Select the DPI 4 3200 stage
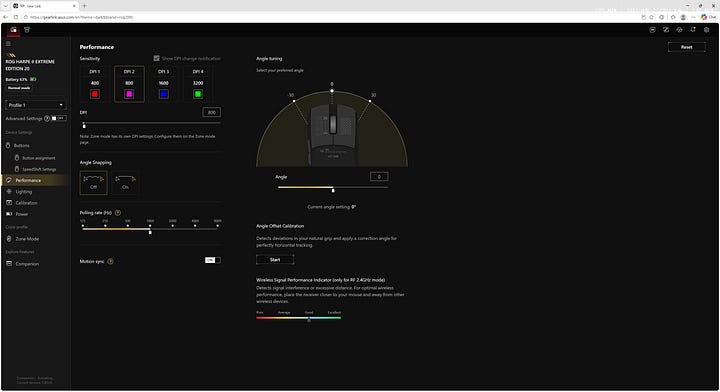The image size is (720, 392). click(198, 84)
